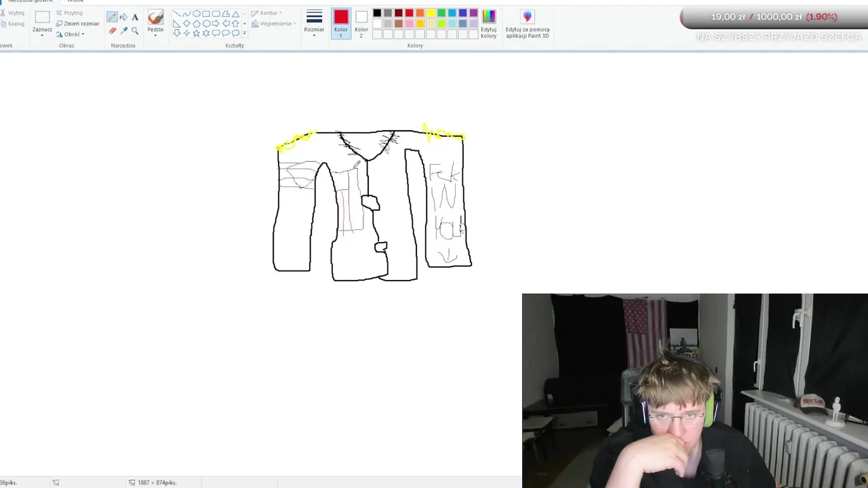
Task: Choose the isosceles Triangle shape
Action: click(x=235, y=14)
